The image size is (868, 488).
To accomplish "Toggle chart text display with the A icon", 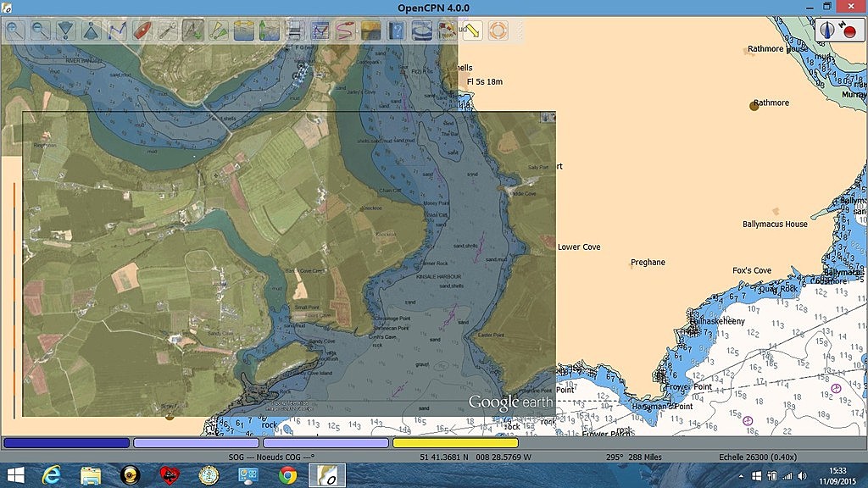I will 193,30.
